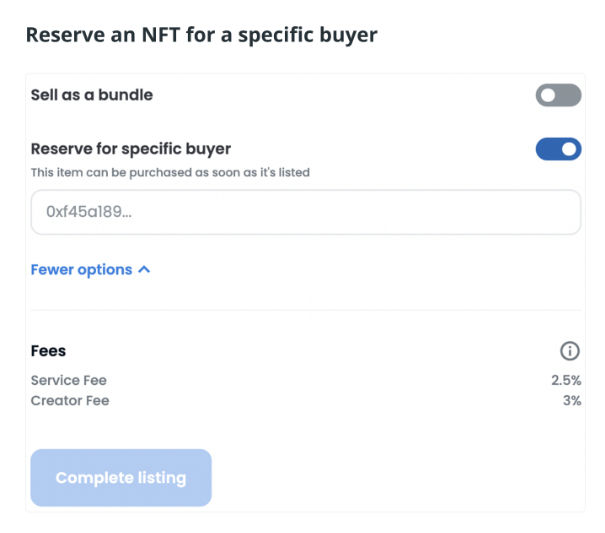Click the Creator Fee label
This screenshot has height=533, width=605.
point(70,400)
